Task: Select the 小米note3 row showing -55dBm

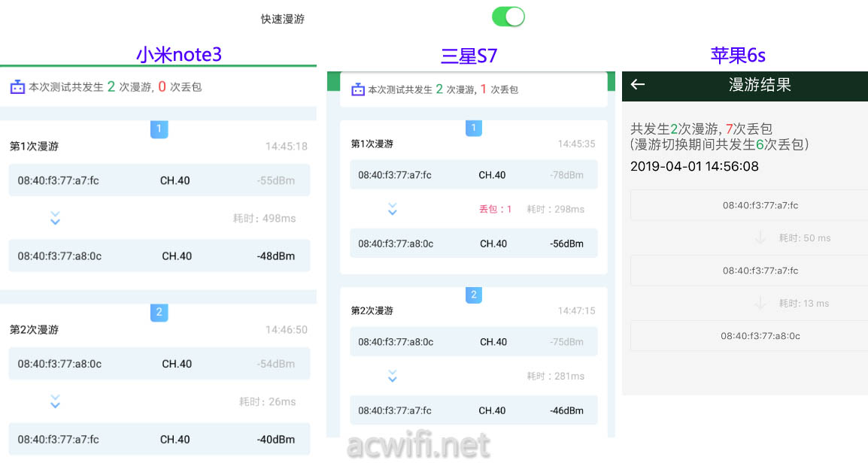Action: (159, 180)
